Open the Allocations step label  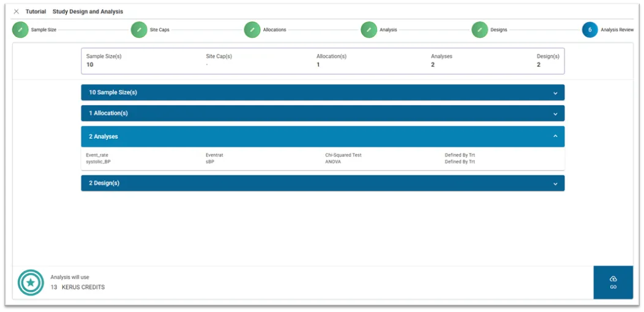[274, 30]
